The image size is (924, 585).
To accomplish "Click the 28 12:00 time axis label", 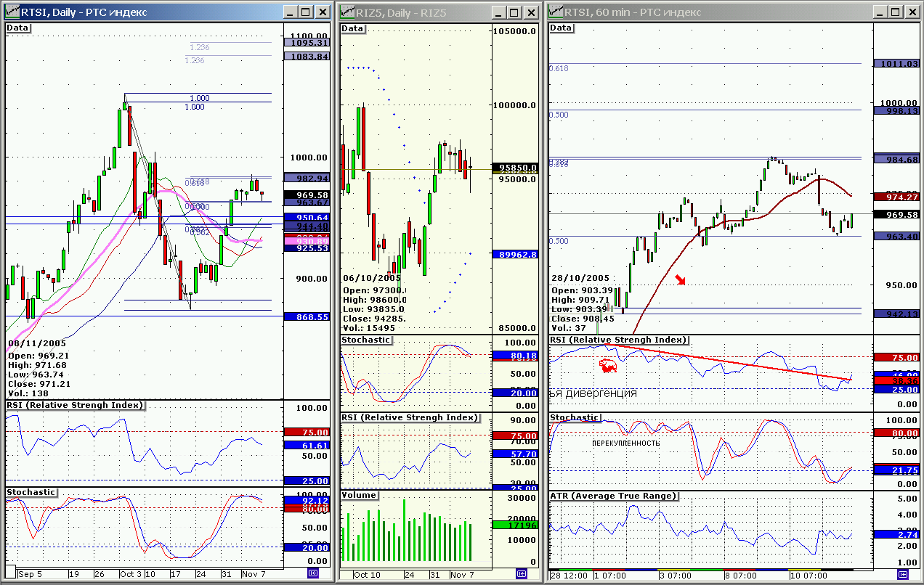I will click(x=569, y=575).
